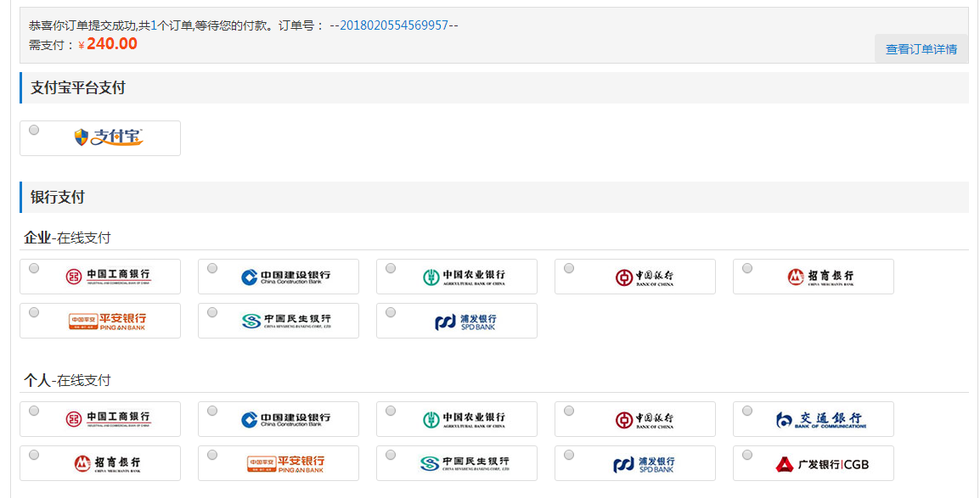Select the Alipay radio button
The image size is (980, 498).
[34, 130]
